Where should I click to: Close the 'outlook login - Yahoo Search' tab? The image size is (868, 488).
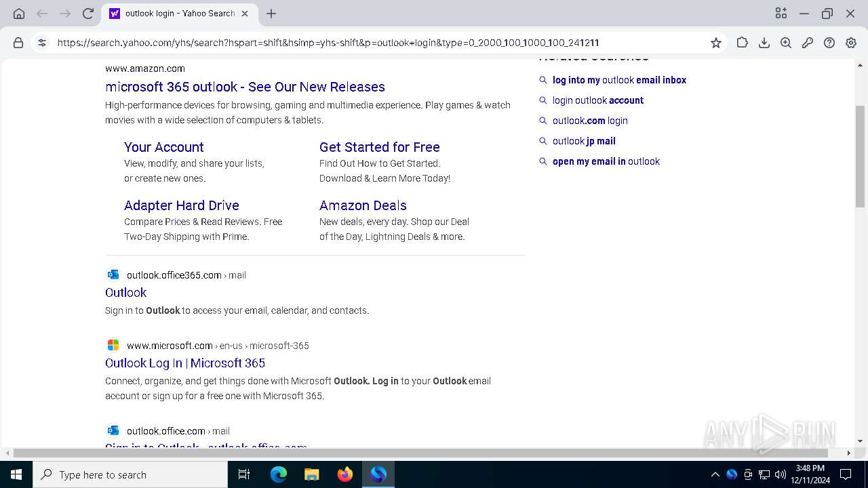pyautogui.click(x=245, y=14)
